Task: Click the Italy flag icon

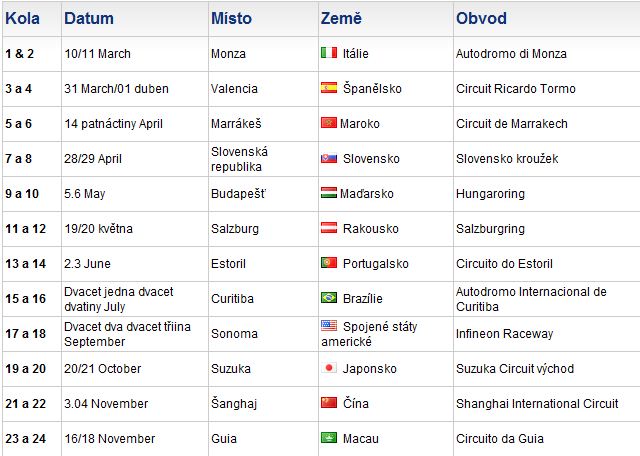Action: coord(329,53)
